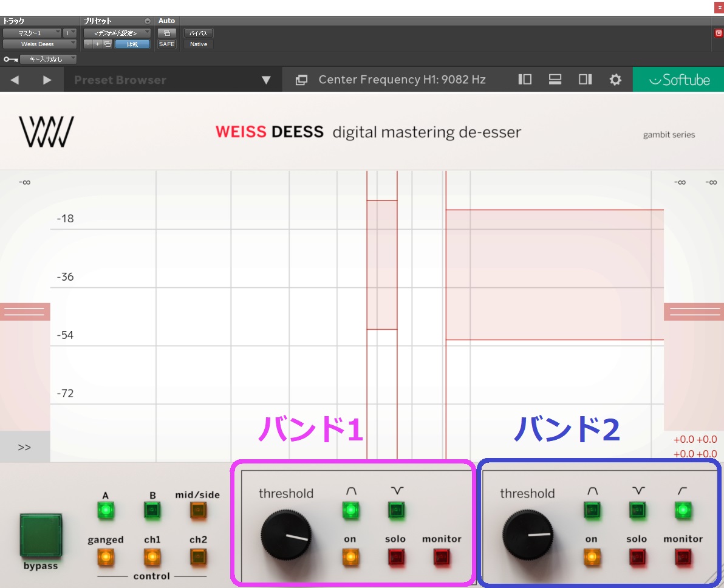Open the settings gear in the toolbar
The image size is (724, 588).
coord(615,79)
